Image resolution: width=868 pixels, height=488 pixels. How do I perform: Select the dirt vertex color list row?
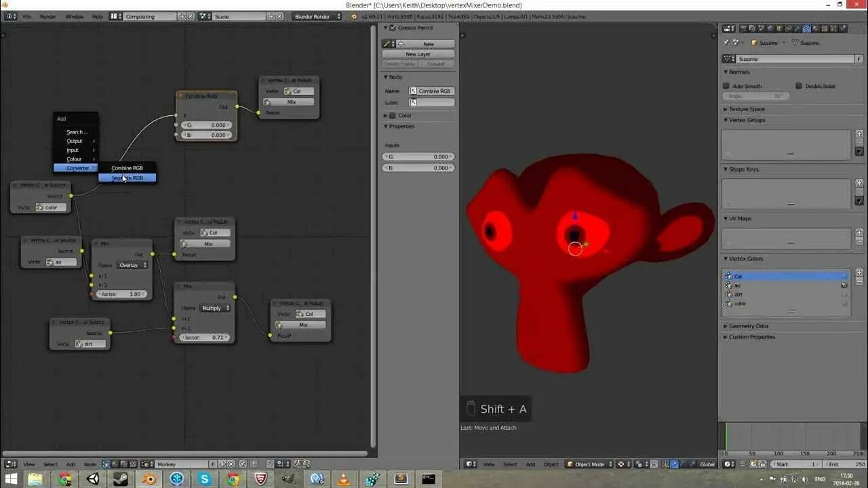point(786,294)
